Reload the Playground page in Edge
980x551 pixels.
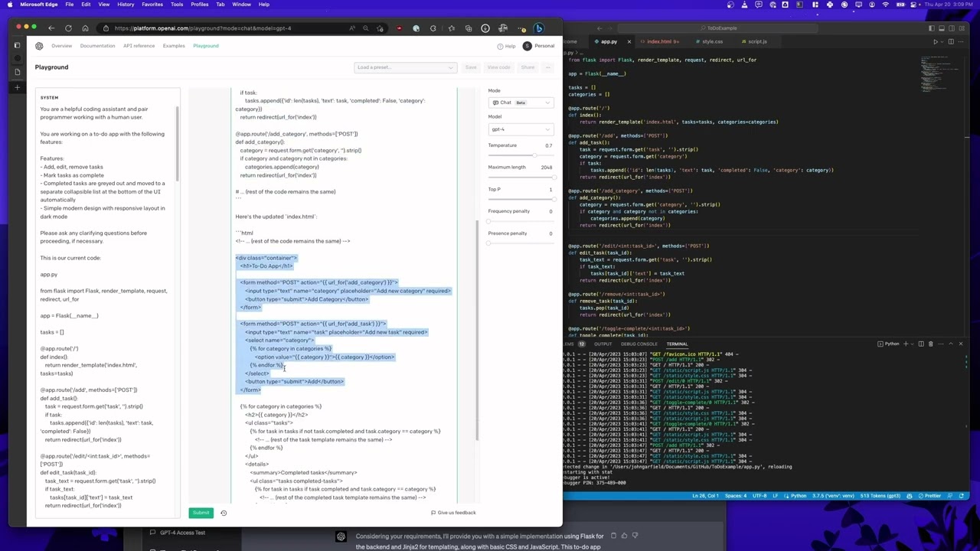tap(68, 28)
